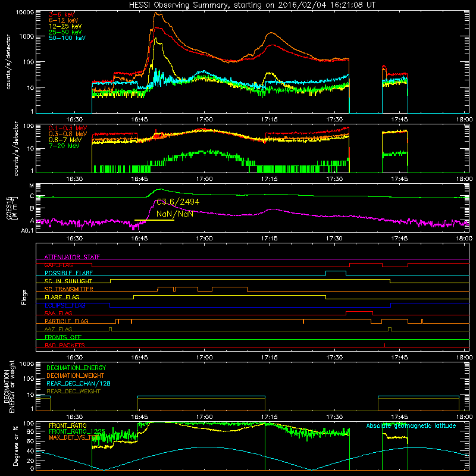The height and width of the screenshot is (476, 476).
Task: Select the SAA_FLAG label
Action: point(58,313)
